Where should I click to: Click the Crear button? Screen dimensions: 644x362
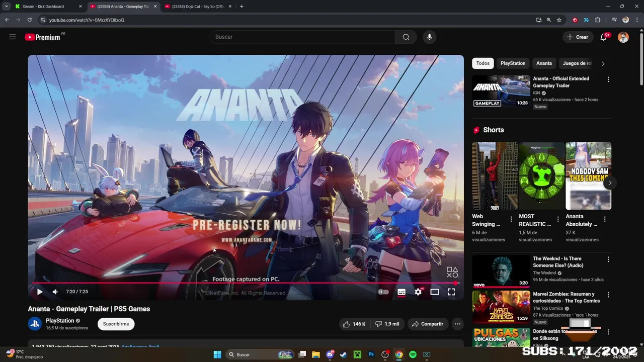coord(578,37)
